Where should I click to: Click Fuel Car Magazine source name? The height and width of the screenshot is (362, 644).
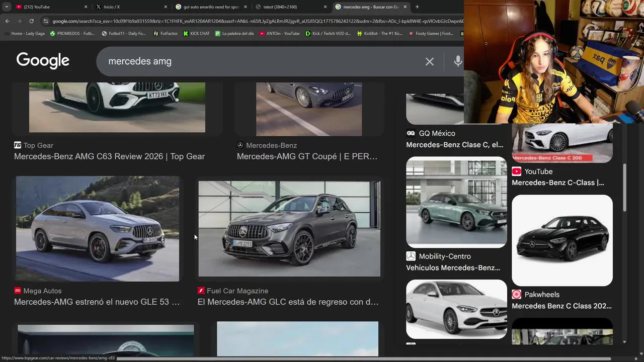tap(237, 291)
